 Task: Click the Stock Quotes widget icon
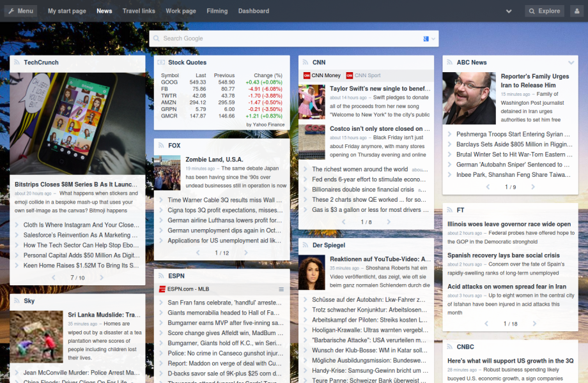click(x=161, y=62)
